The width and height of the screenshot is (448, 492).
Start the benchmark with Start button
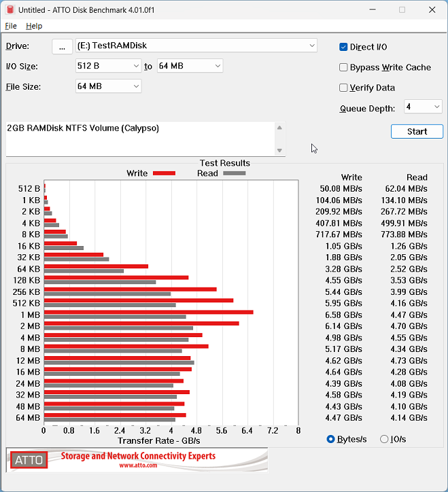tap(417, 131)
